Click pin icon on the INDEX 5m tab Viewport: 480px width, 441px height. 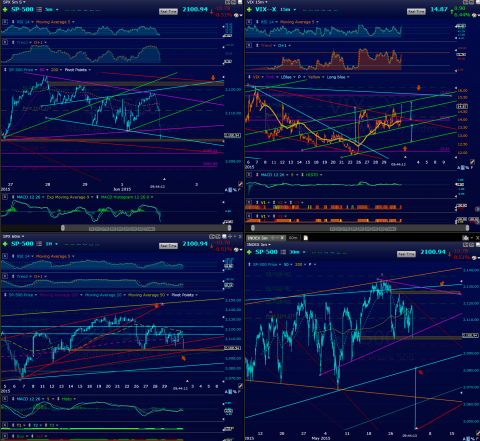(273, 238)
